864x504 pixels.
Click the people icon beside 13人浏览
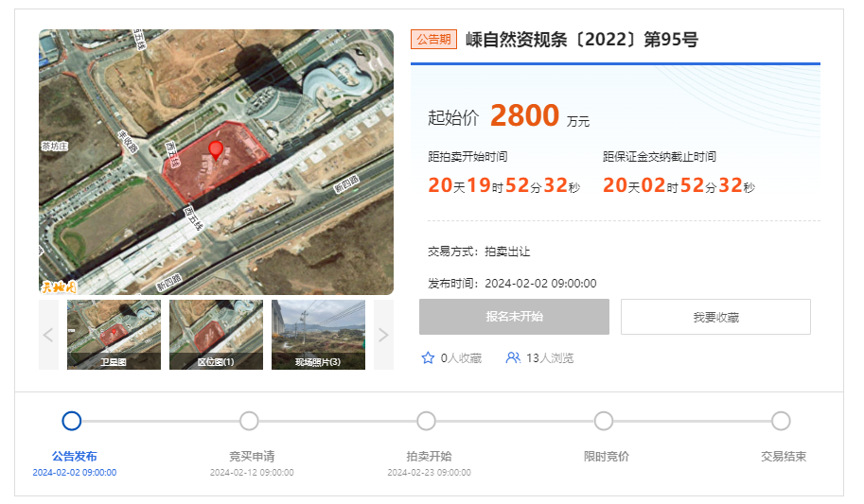pyautogui.click(x=513, y=358)
